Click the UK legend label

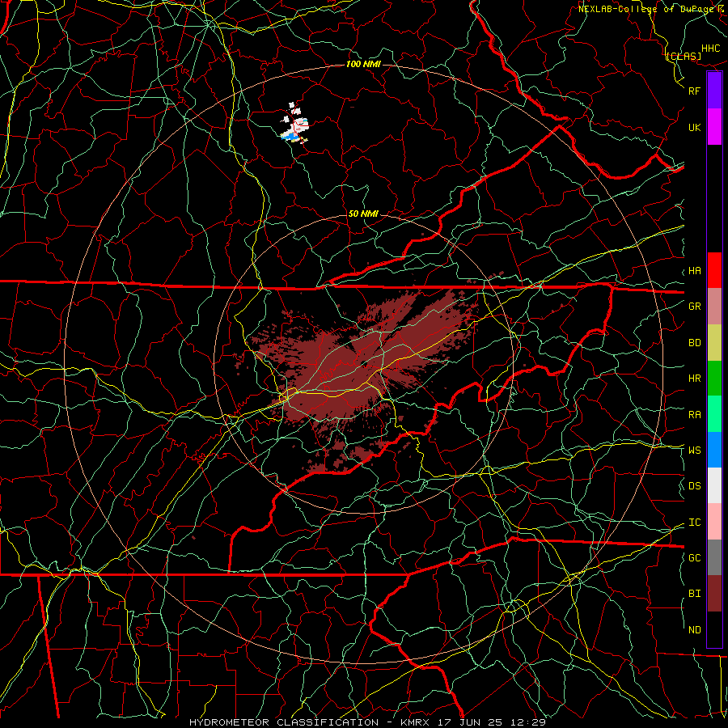tap(695, 127)
